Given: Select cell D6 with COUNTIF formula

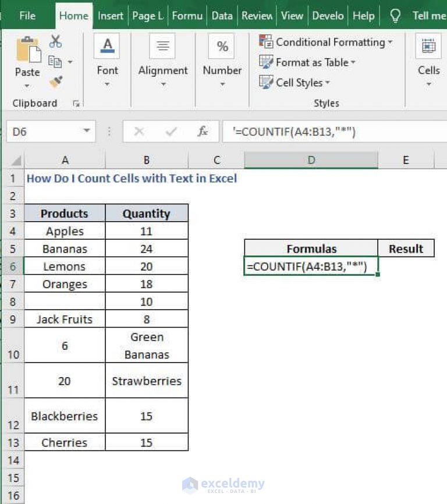Looking at the screenshot, I should coord(311,266).
